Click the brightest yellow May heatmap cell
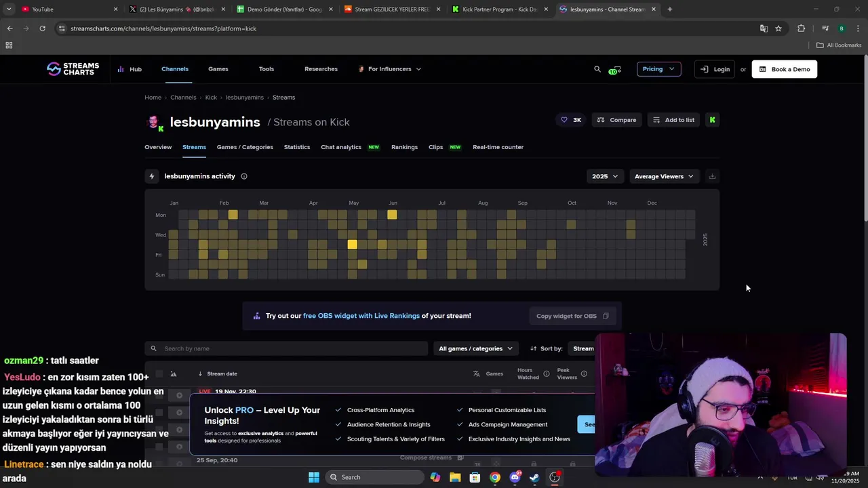The height and width of the screenshot is (488, 868). point(352,245)
